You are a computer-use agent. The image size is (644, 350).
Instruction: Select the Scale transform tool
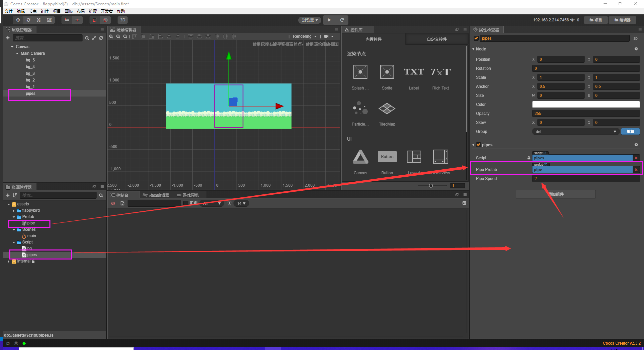(39, 20)
